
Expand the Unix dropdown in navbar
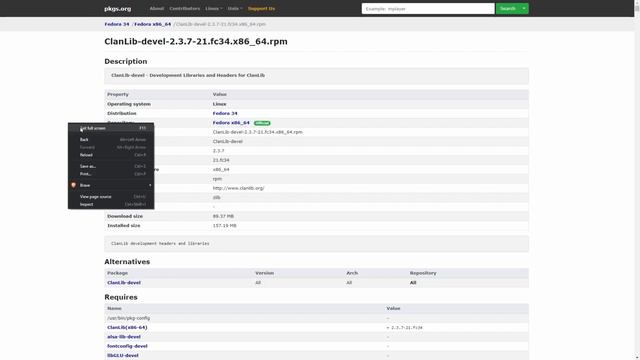point(235,9)
